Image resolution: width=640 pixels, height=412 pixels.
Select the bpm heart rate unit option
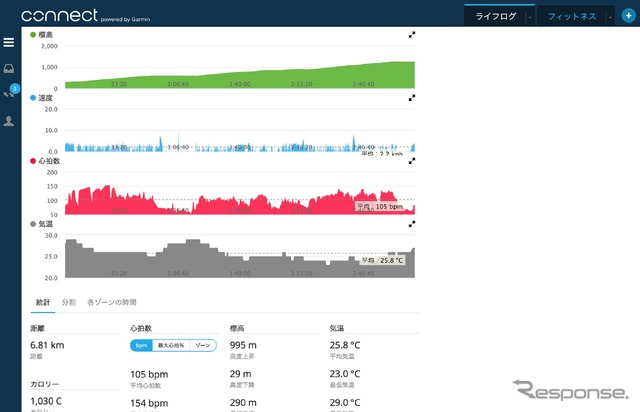(142, 345)
